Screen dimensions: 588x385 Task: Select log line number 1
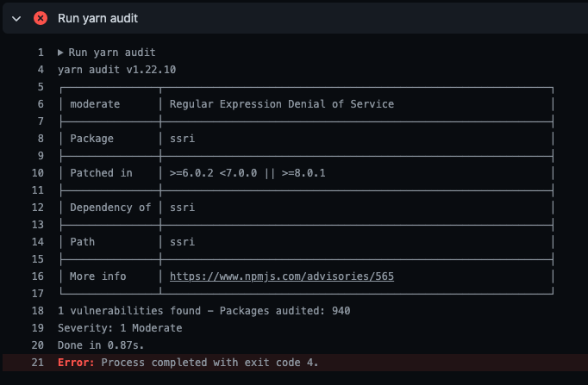(x=41, y=53)
